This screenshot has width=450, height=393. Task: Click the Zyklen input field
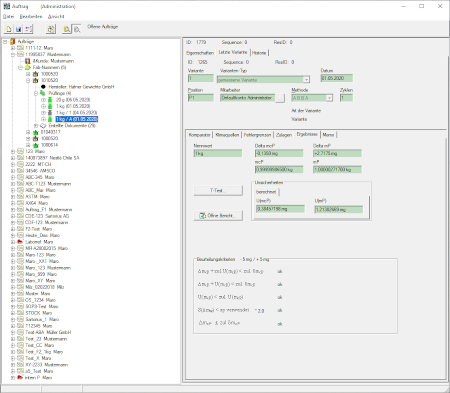pos(346,98)
